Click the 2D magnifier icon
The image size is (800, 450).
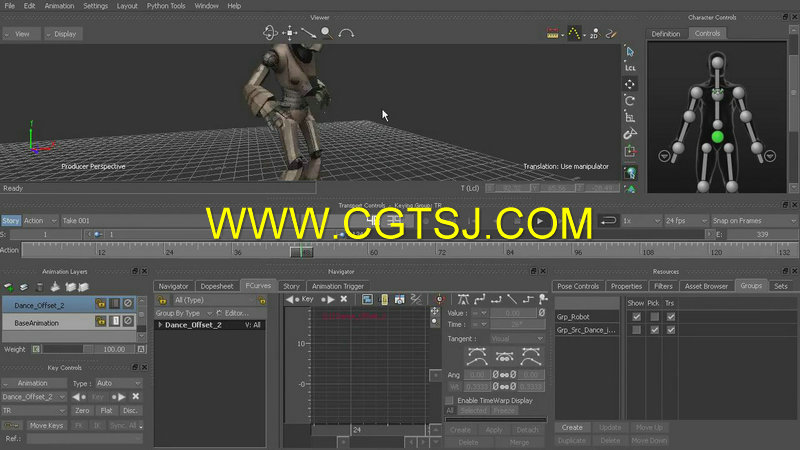[594, 34]
